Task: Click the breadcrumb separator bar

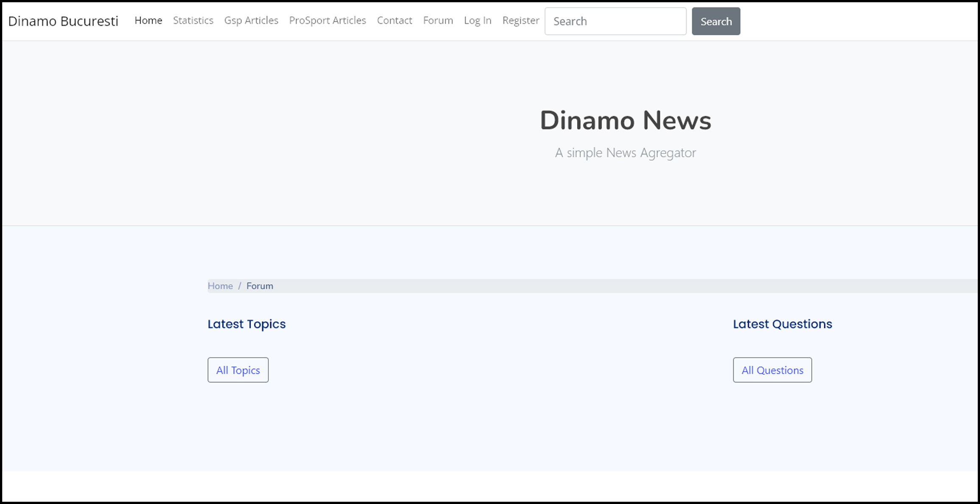Action: pos(240,286)
